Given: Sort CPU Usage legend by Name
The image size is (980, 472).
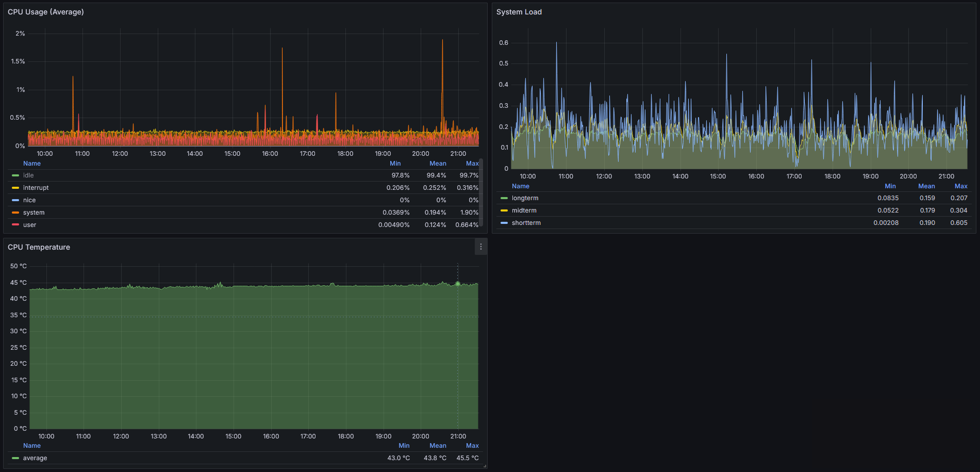Looking at the screenshot, I should 32,164.
